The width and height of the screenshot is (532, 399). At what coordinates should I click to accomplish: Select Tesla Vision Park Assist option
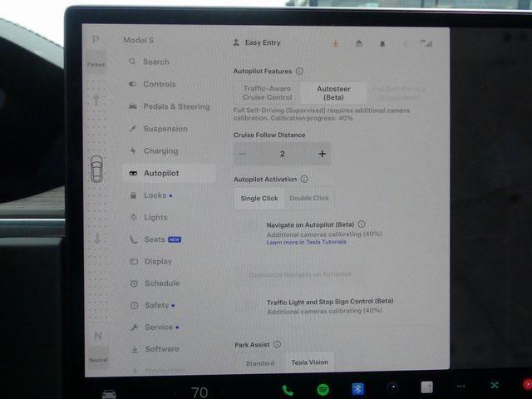tap(309, 362)
